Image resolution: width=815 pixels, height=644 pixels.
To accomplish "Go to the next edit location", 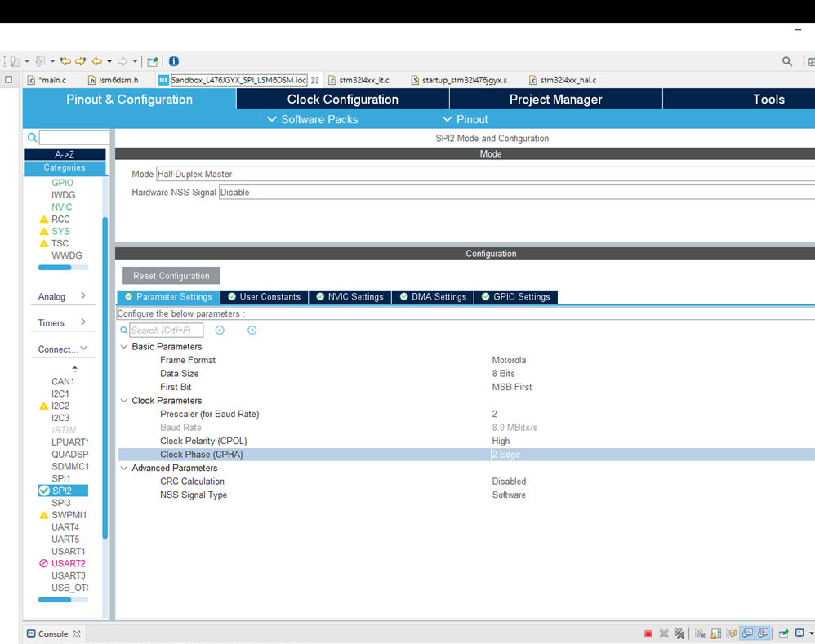I will click(x=81, y=61).
